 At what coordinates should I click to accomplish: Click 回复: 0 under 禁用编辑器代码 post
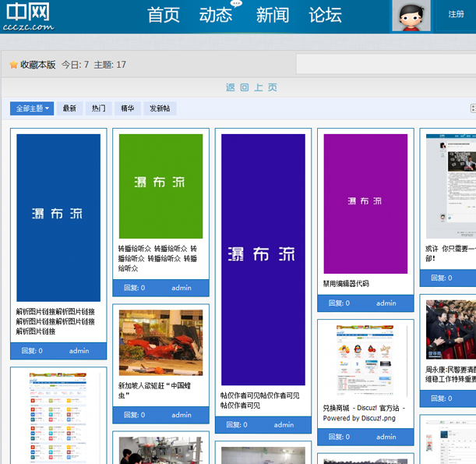[339, 303]
